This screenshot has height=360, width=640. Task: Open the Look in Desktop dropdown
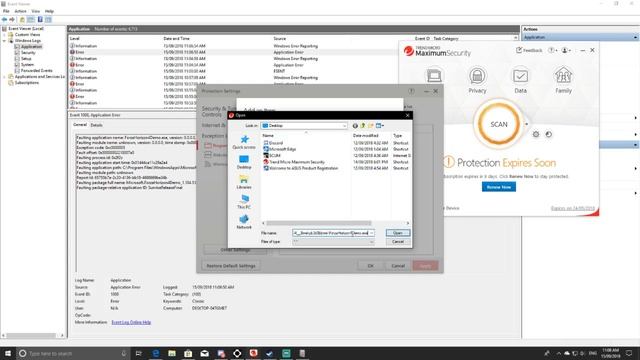(x=304, y=126)
